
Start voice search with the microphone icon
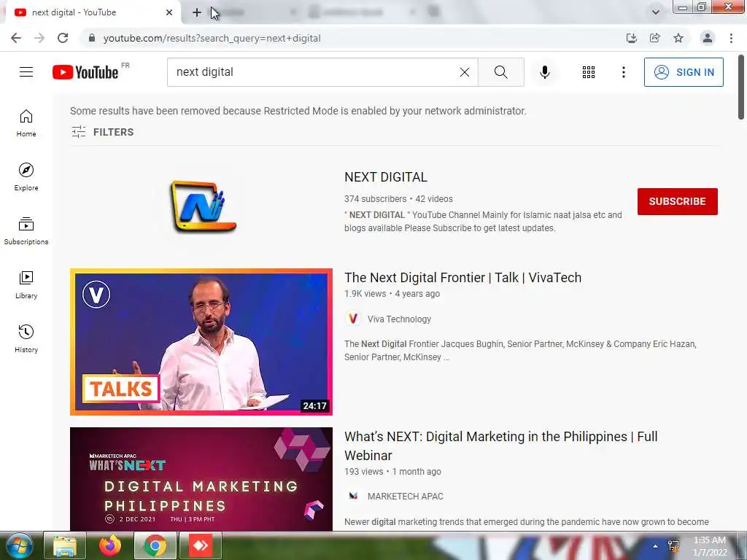point(545,72)
